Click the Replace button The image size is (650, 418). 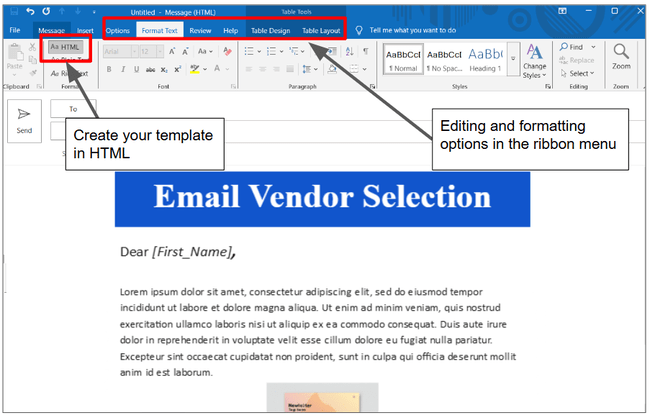tap(577, 60)
